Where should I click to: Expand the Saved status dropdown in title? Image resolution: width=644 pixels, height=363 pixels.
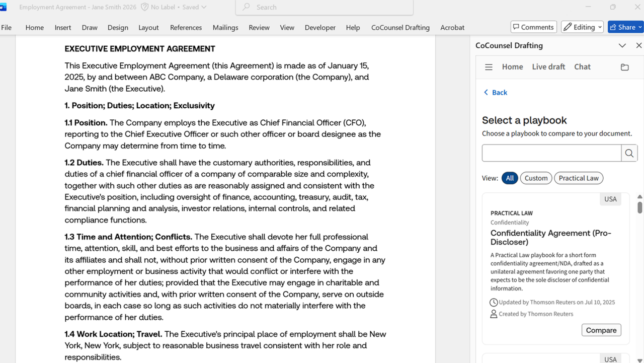click(x=203, y=7)
